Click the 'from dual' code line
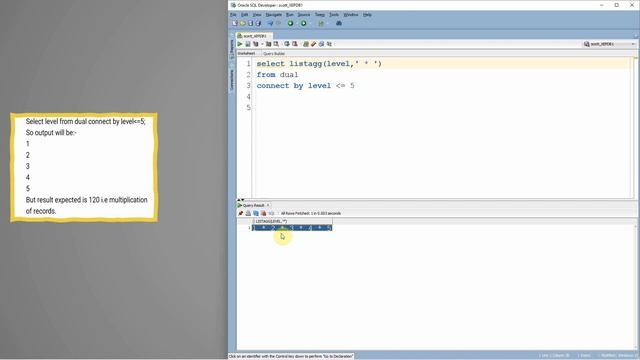Screen dimensions: 640x360 (277, 75)
